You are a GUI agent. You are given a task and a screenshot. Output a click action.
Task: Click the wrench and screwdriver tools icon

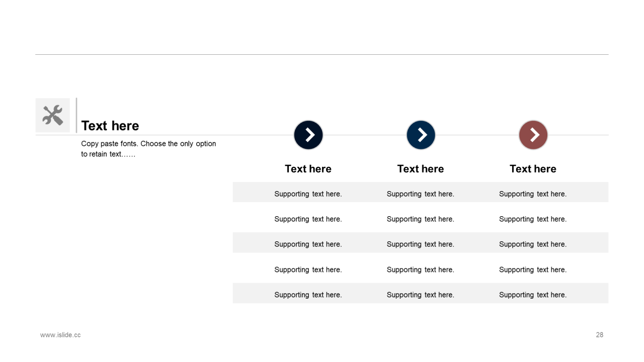(x=52, y=115)
